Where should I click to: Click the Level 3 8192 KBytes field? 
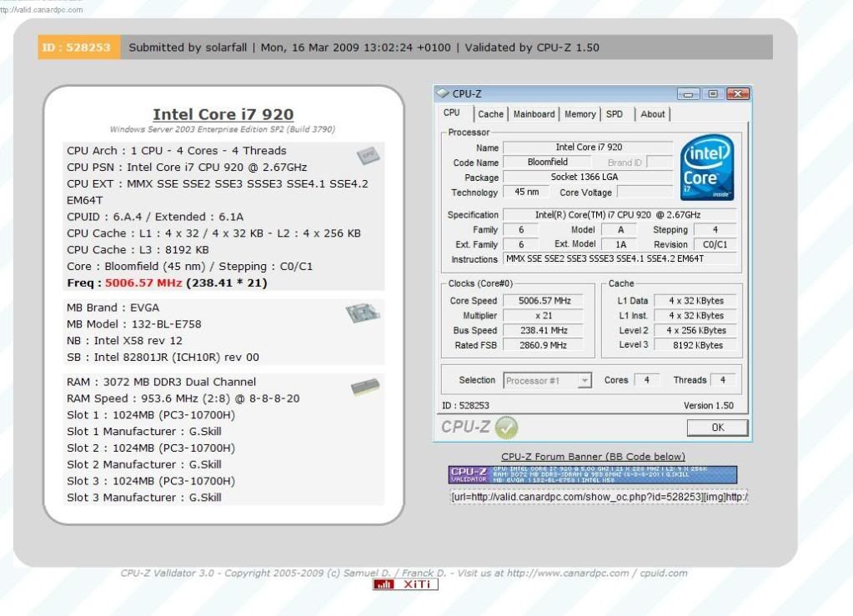click(695, 345)
